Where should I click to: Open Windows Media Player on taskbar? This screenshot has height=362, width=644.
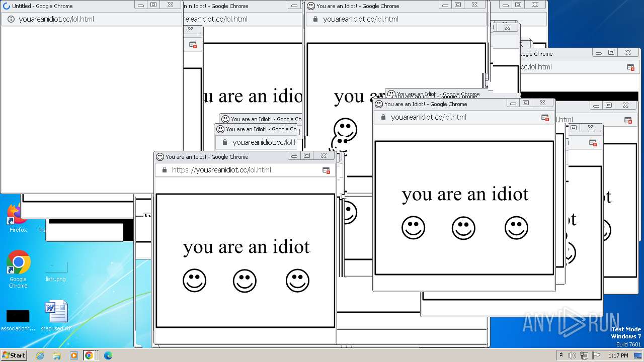tap(73, 355)
